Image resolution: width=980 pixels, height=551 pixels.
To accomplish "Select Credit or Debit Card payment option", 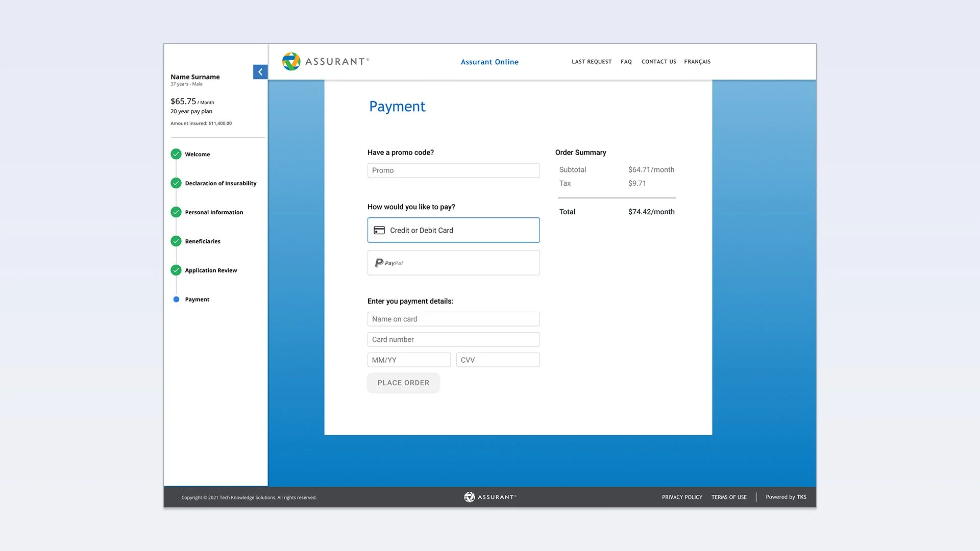I will click(x=453, y=230).
